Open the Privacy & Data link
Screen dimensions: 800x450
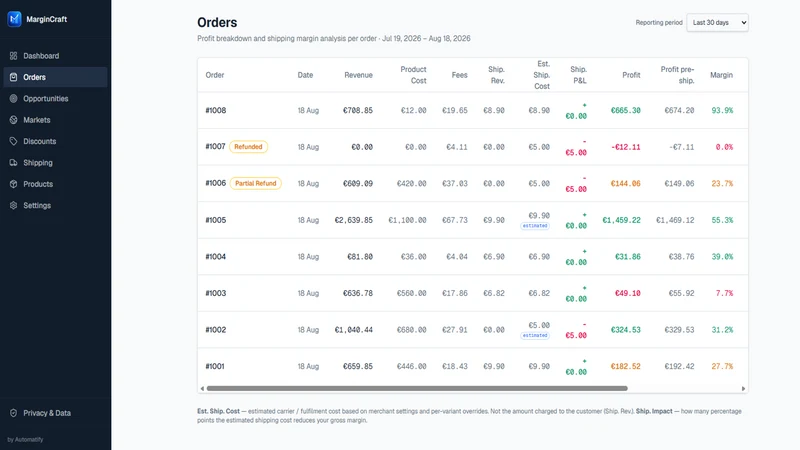(55, 413)
